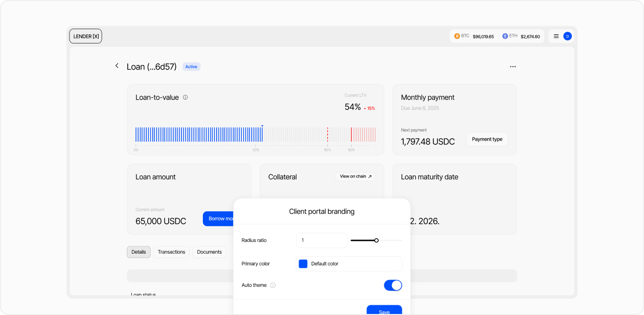Click the current LTV marker on bar
644x315 pixels.
point(262,126)
